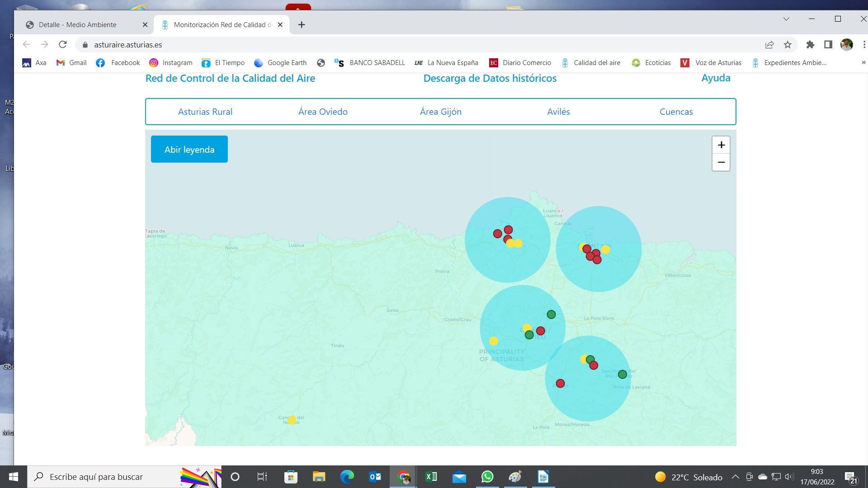This screenshot has width=868, height=488.
Task: Click the Abir leyenda button
Action: click(189, 149)
